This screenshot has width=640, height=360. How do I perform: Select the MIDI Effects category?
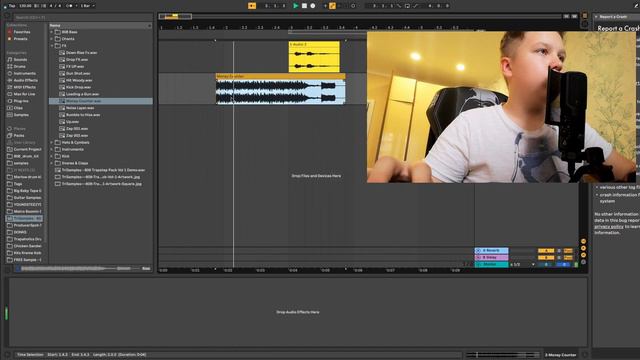tap(24, 87)
